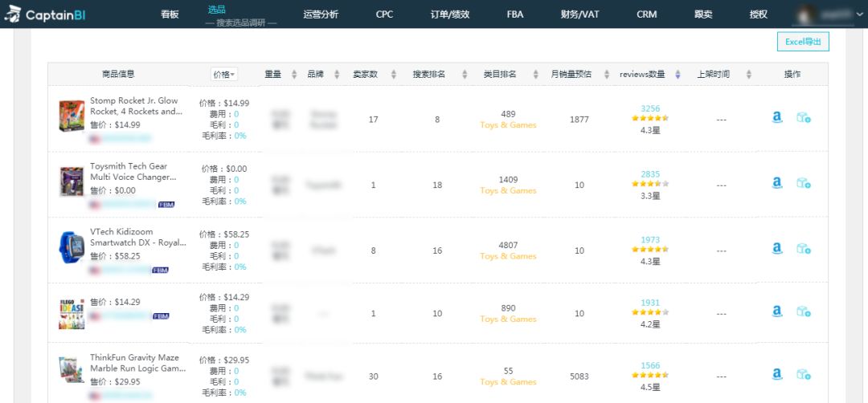
Task: Click Toys & Games under rank 489
Action: (508, 125)
